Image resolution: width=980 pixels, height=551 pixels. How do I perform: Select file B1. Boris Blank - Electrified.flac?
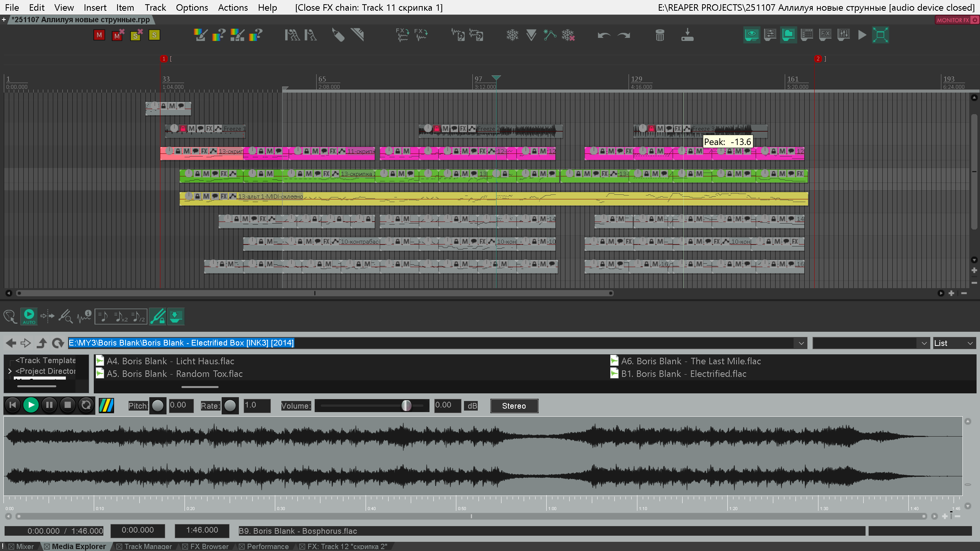683,374
